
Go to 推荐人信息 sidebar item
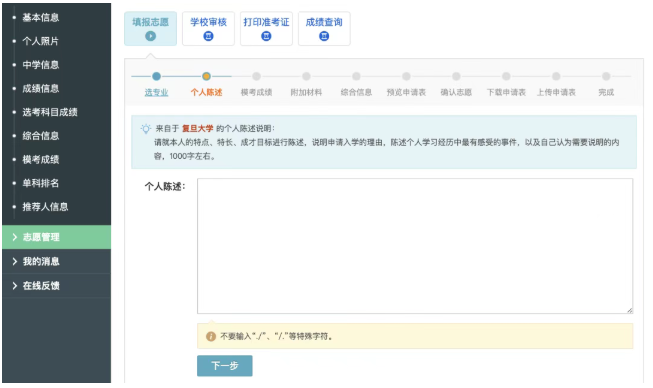click(x=45, y=207)
